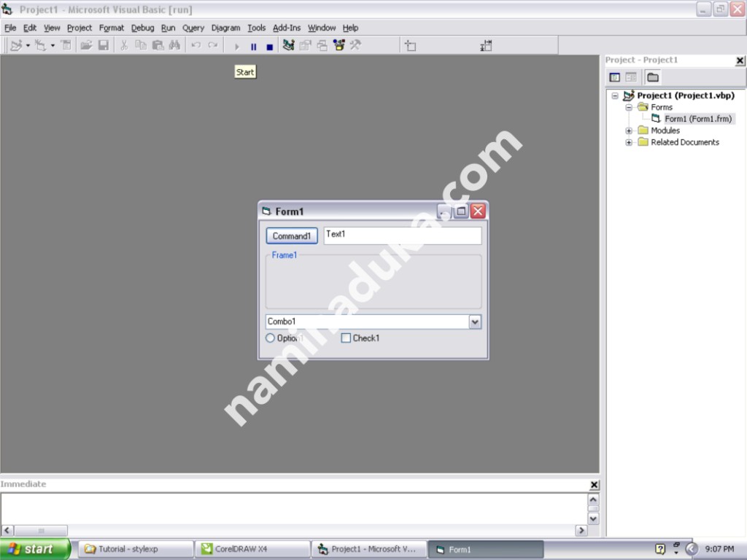The height and width of the screenshot is (560, 747).
Task: Open the Debug menu
Action: (x=143, y=28)
